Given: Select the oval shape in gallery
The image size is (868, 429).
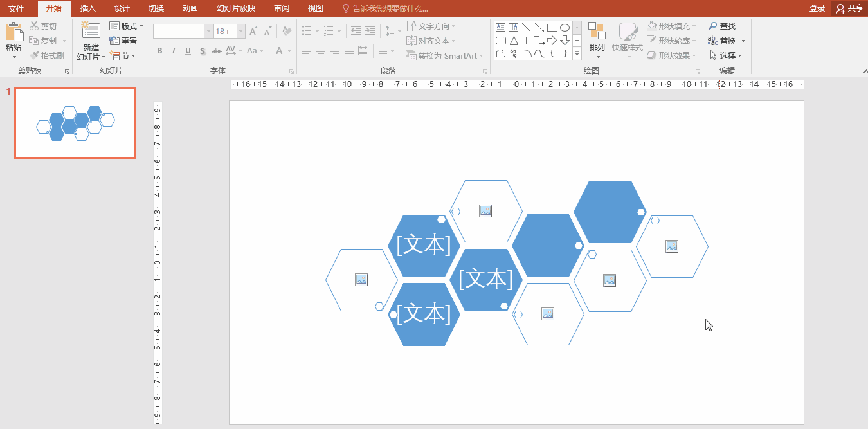Looking at the screenshot, I should 565,27.
